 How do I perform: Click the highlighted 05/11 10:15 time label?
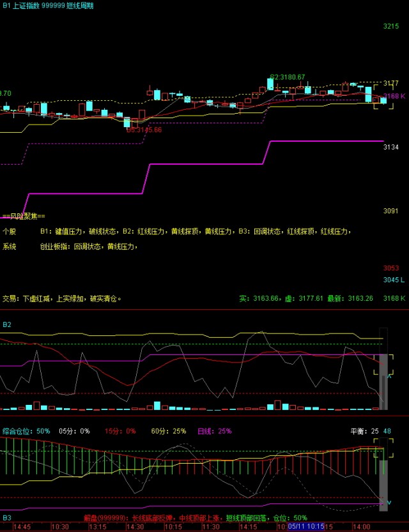point(306,526)
